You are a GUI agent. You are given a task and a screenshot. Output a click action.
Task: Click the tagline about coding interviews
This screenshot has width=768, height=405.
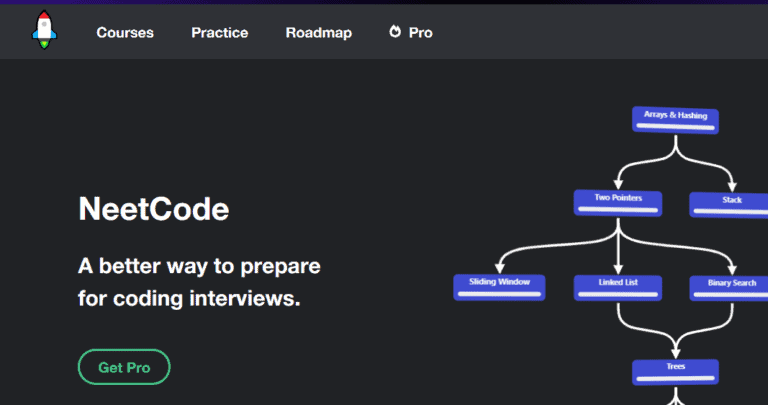click(x=198, y=282)
